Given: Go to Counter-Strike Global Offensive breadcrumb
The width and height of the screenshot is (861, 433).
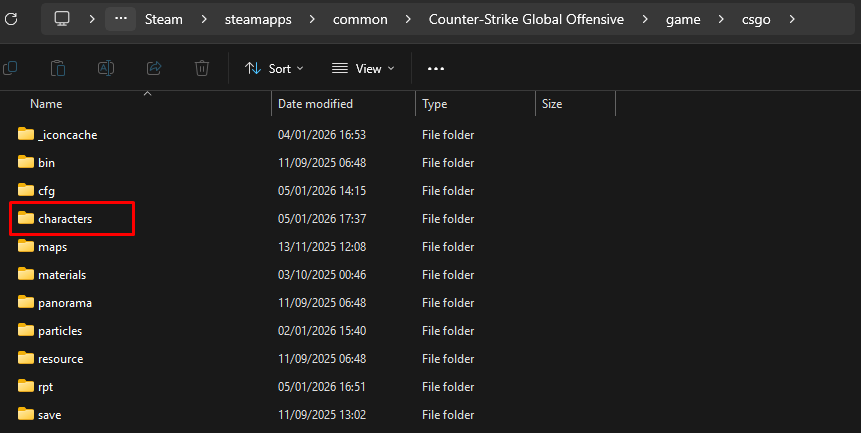Looking at the screenshot, I should [x=524, y=18].
